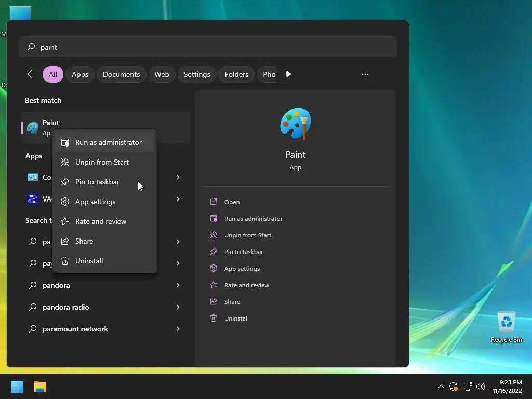Switch to the Documents filter tab
532x399 pixels.
pyautogui.click(x=121, y=74)
